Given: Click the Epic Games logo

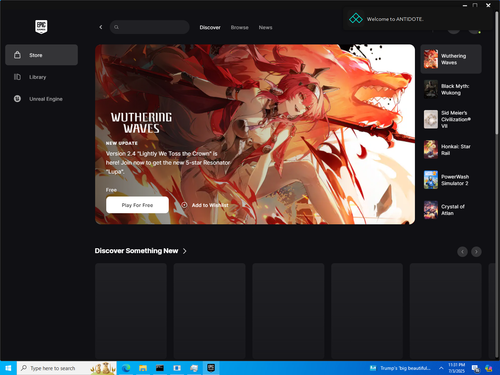Looking at the screenshot, I should point(41,27).
